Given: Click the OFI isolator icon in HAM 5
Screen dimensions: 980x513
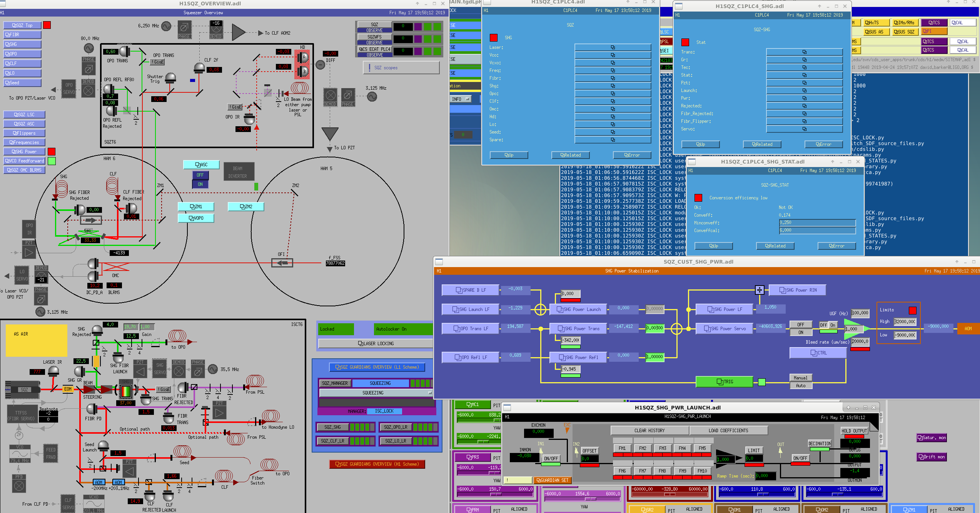Looking at the screenshot, I should tap(282, 263).
